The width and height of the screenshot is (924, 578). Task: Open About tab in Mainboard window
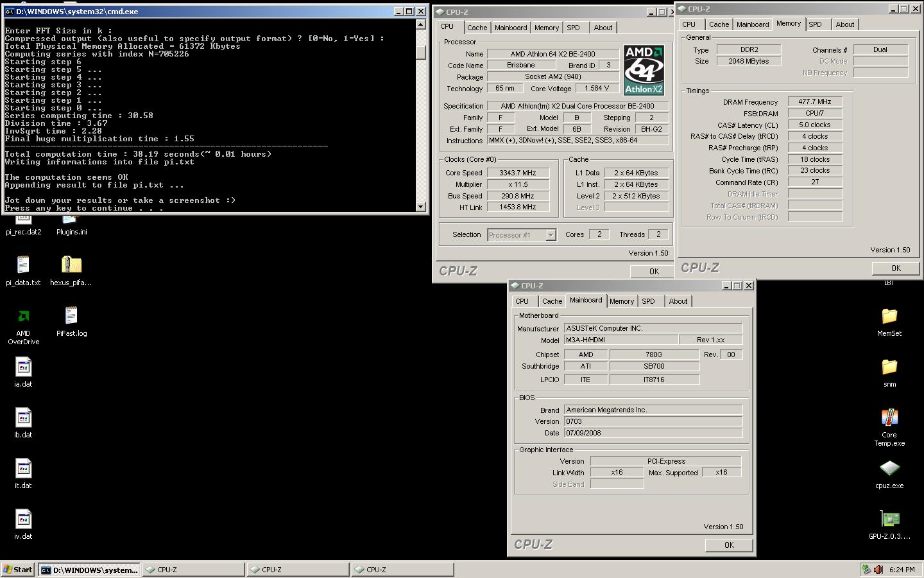point(678,301)
